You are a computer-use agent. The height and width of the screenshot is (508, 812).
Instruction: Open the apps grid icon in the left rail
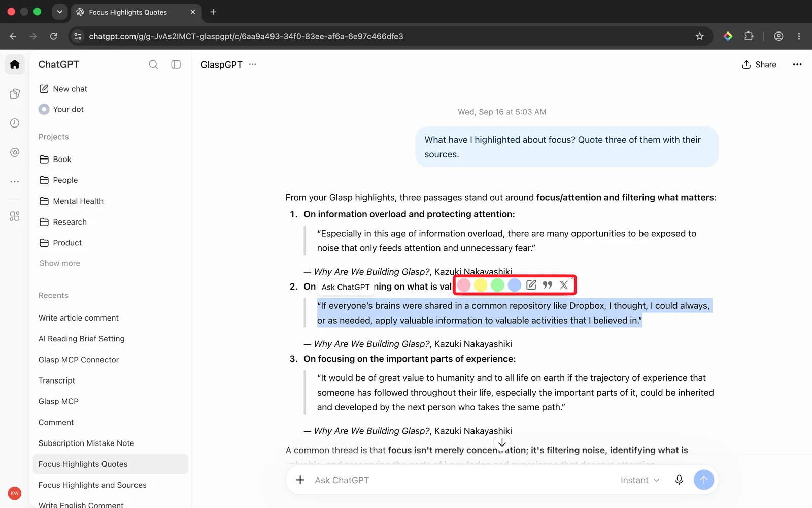pyautogui.click(x=15, y=216)
